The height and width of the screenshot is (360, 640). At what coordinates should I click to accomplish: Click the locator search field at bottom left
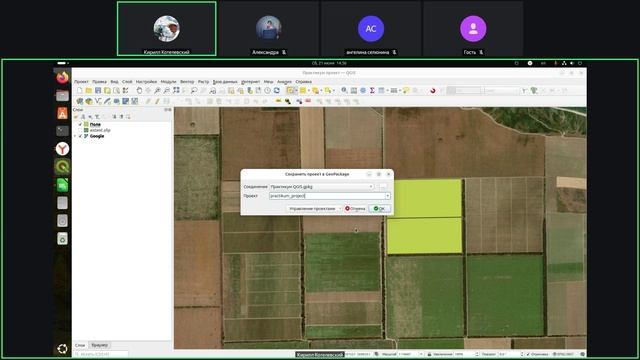[101, 354]
